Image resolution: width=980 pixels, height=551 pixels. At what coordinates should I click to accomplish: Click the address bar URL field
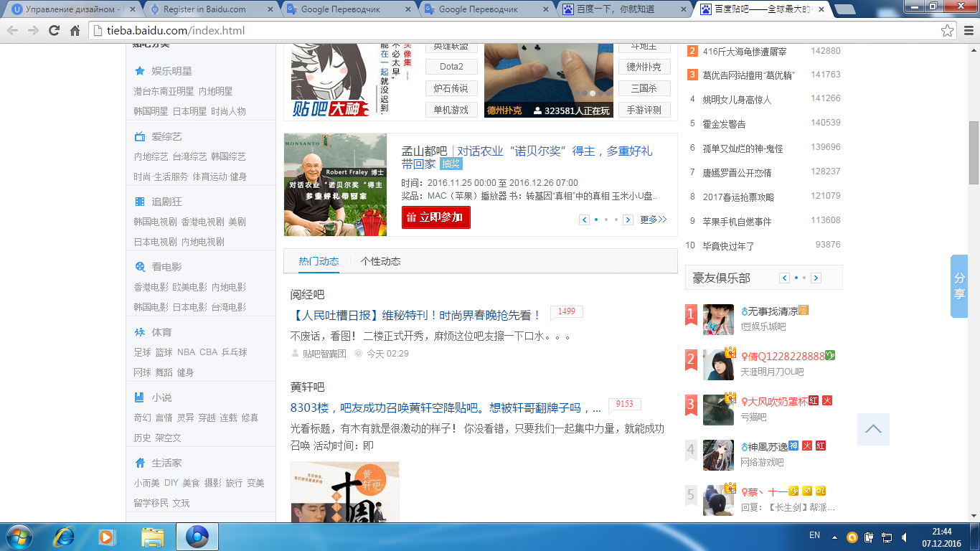[x=513, y=31]
